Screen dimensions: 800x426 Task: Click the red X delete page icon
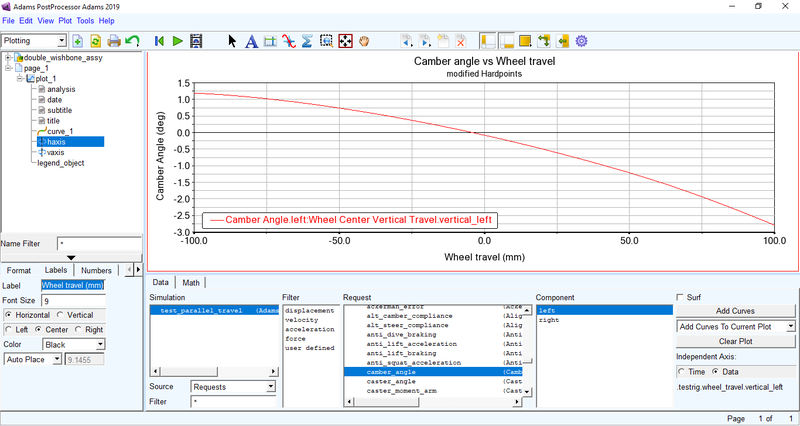click(x=460, y=41)
